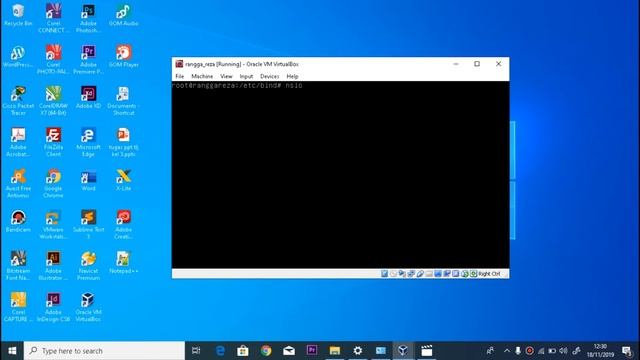The width and height of the screenshot is (640, 360).
Task: Select the GOM Player desktop shortcut
Action: pyautogui.click(x=123, y=56)
